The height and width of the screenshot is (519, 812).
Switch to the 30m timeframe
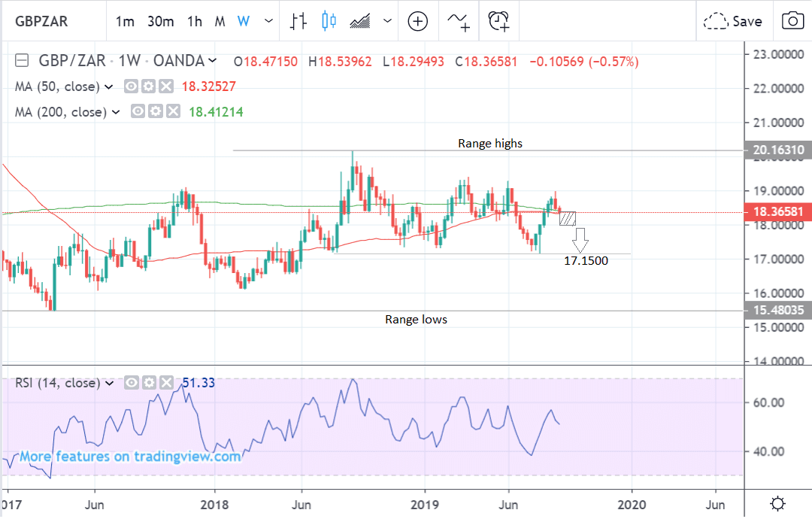tap(160, 21)
